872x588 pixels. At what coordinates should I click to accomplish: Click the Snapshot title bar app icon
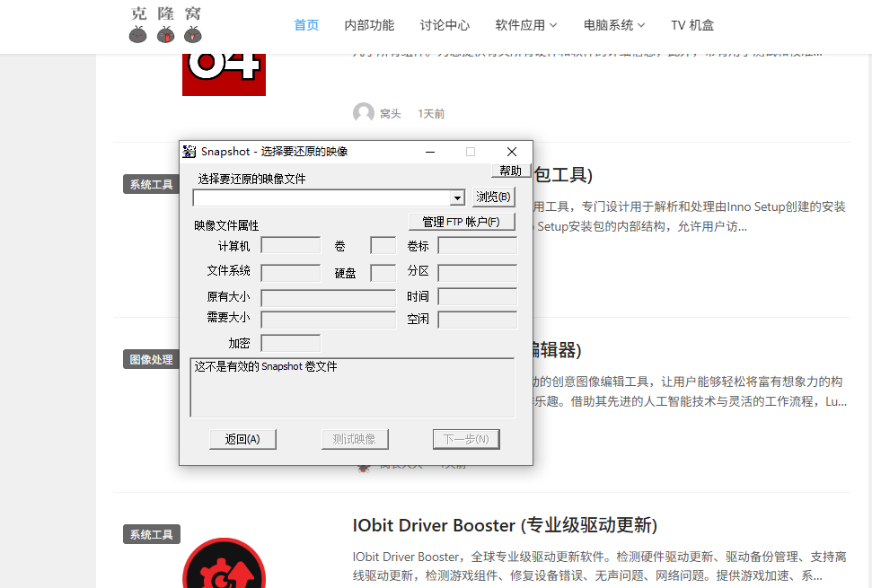[x=189, y=152]
